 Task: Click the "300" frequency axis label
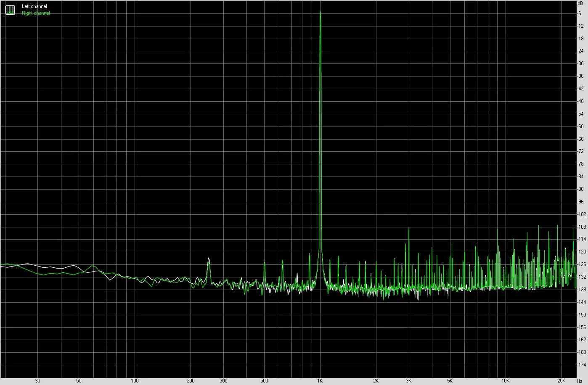coord(223,381)
